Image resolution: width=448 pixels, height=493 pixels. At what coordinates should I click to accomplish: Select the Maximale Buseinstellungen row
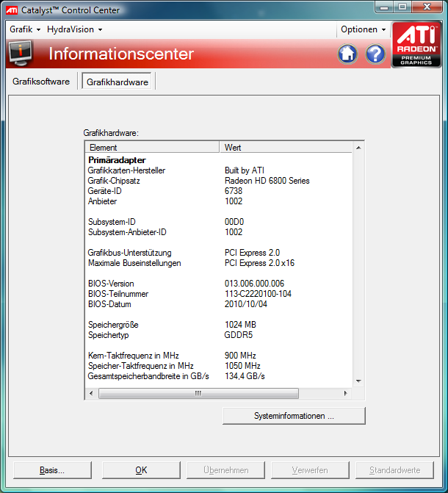click(219, 263)
